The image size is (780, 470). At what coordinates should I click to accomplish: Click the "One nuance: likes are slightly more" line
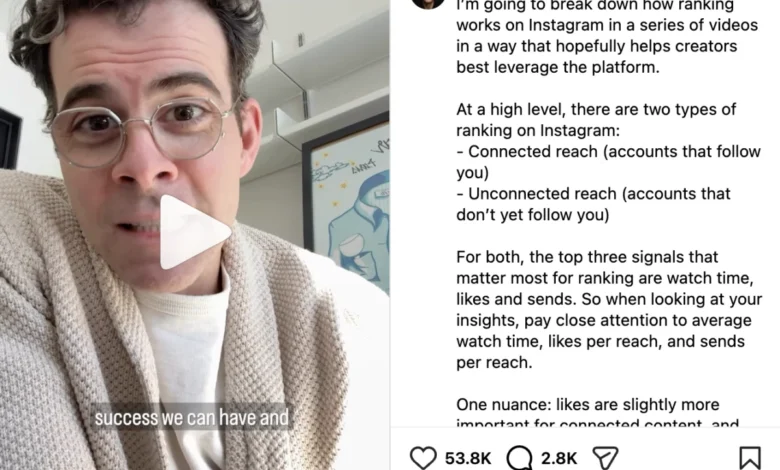point(587,404)
